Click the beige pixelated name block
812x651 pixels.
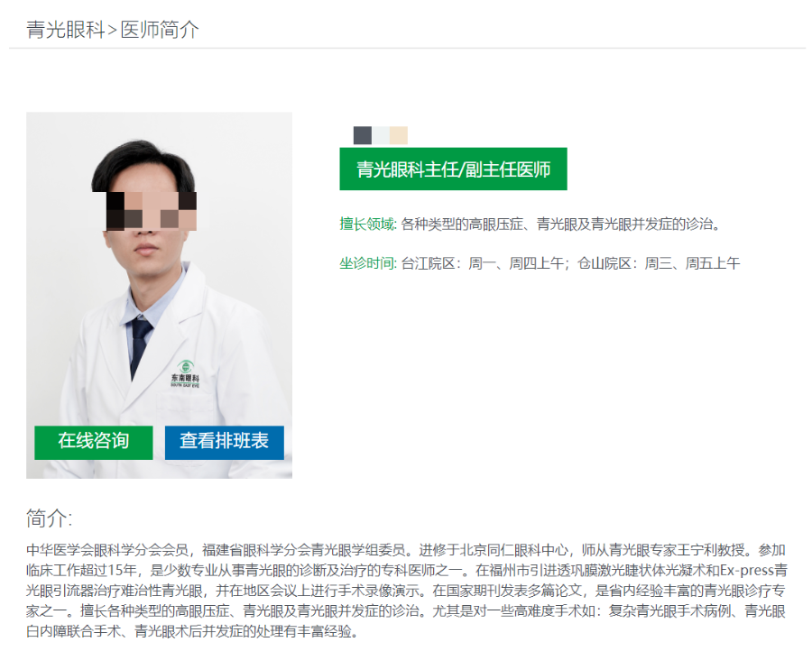coord(399,135)
